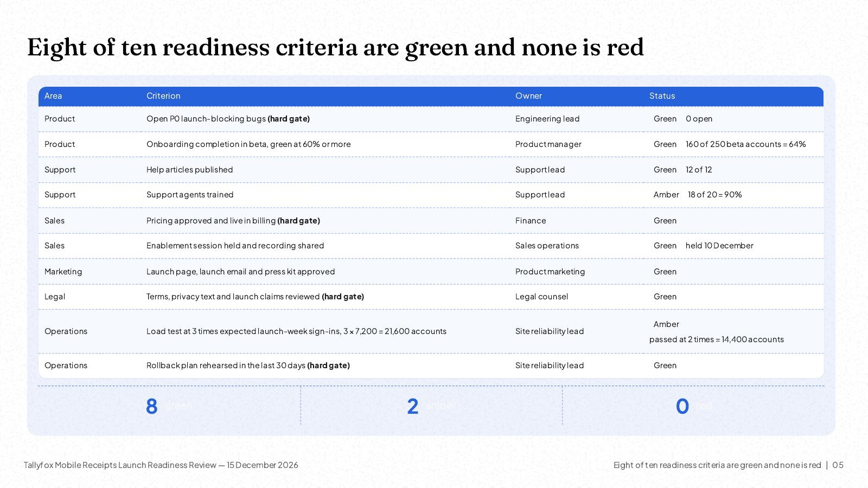This screenshot has width=868, height=488.
Task: Click 'Legal counsel' owner cell
Action: coord(541,297)
